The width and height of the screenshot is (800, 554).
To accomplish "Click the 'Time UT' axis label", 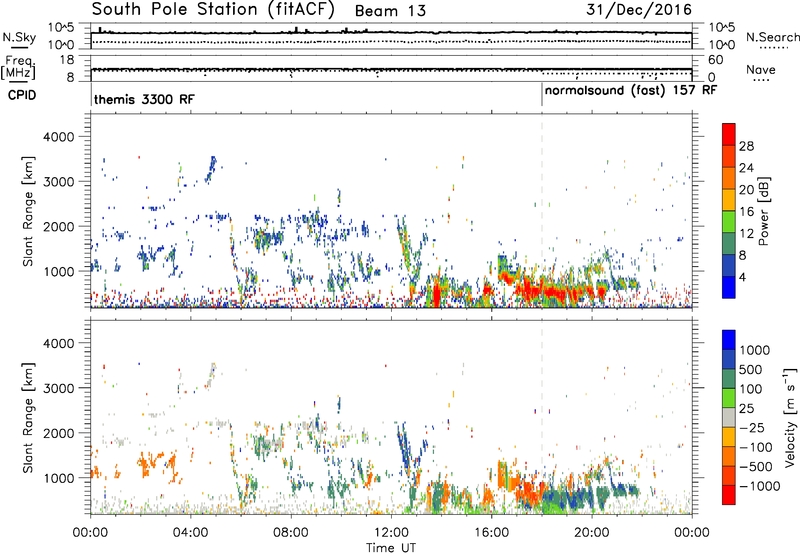I will (x=391, y=548).
